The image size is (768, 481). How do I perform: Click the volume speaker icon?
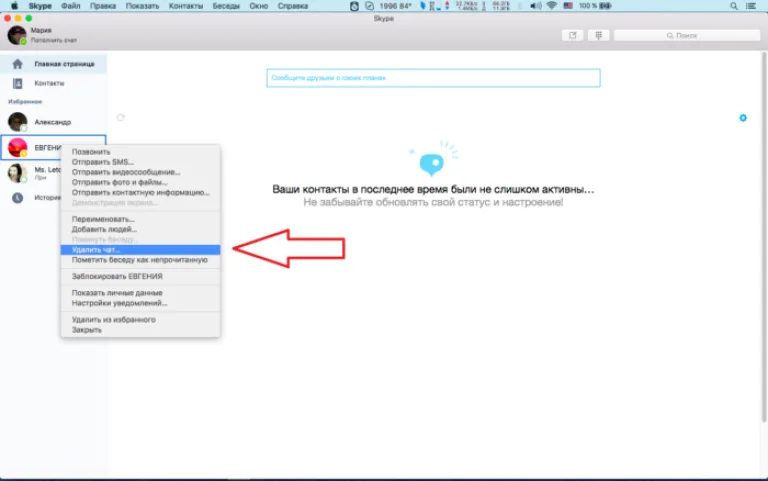pyautogui.click(x=535, y=6)
